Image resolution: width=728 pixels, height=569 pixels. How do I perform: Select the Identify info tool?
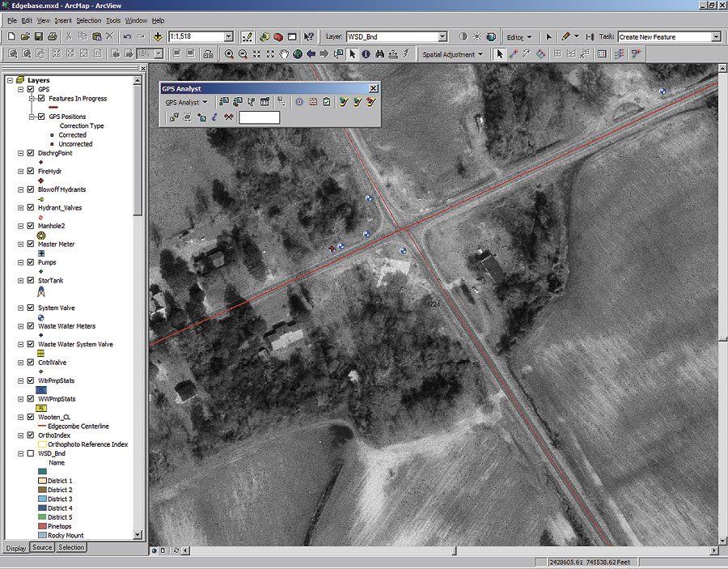coord(366,54)
